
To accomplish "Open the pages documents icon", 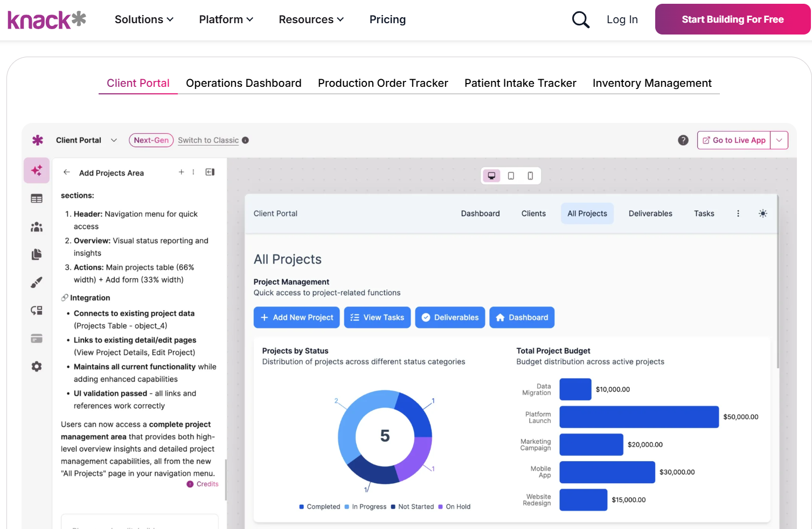I will coord(37,255).
